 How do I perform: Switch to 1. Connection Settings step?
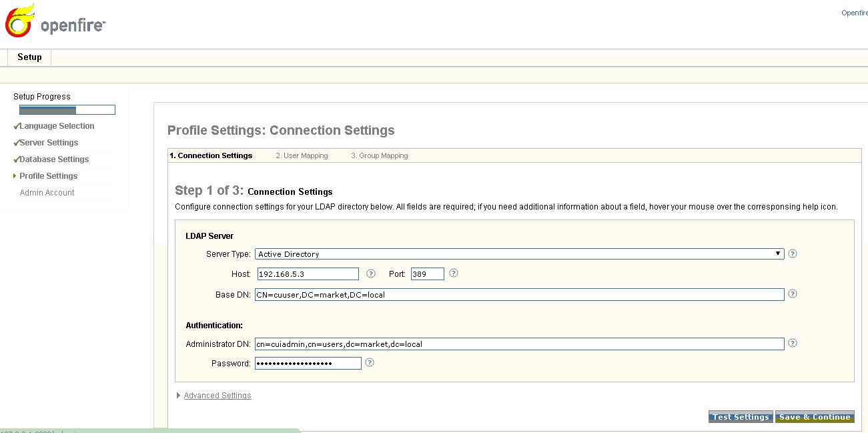click(x=211, y=155)
